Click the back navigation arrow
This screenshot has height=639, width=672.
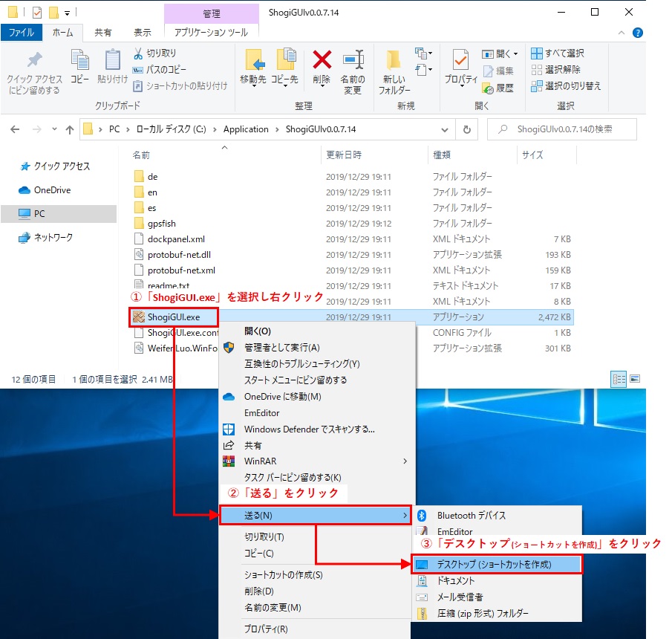[15, 129]
